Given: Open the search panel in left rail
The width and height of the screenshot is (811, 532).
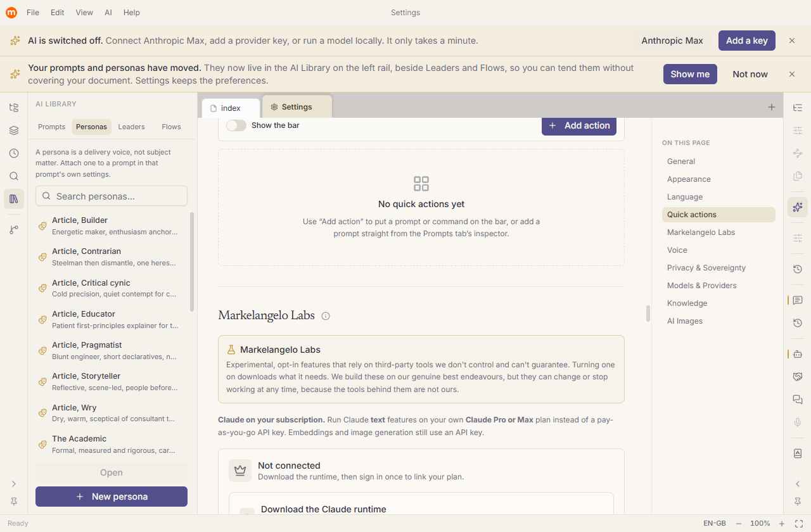Looking at the screenshot, I should point(14,176).
